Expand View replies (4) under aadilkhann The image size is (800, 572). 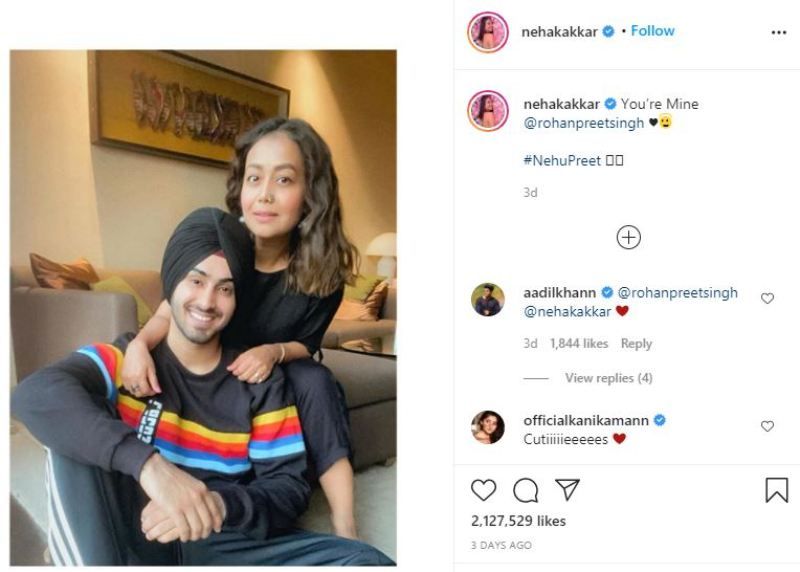click(609, 378)
